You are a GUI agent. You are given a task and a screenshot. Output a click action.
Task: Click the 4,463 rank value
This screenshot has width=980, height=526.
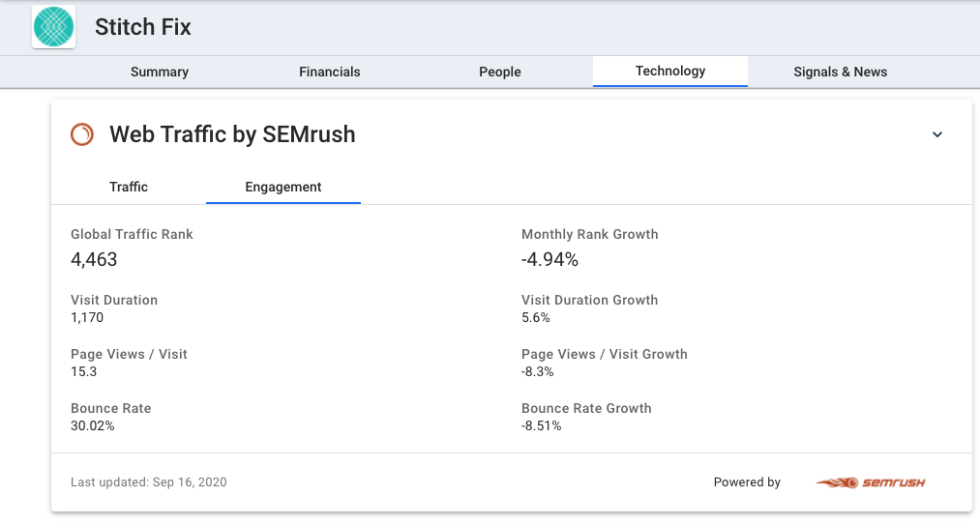(x=94, y=259)
